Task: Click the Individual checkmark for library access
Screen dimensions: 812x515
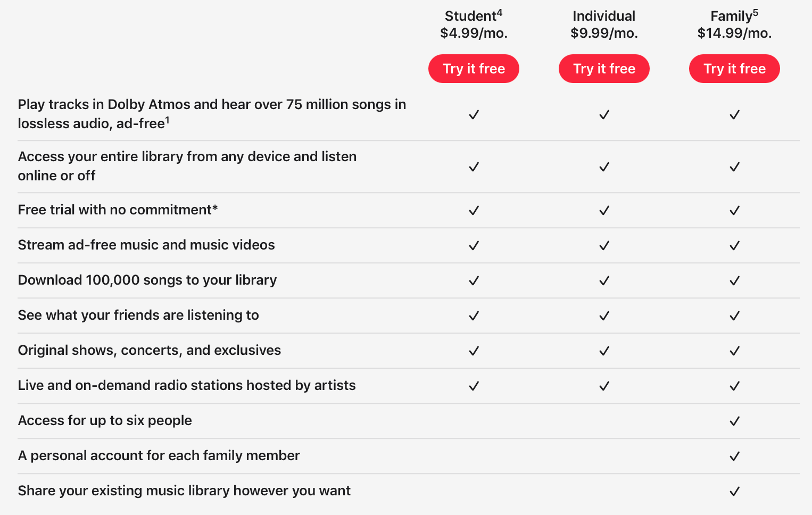Action: 604,167
